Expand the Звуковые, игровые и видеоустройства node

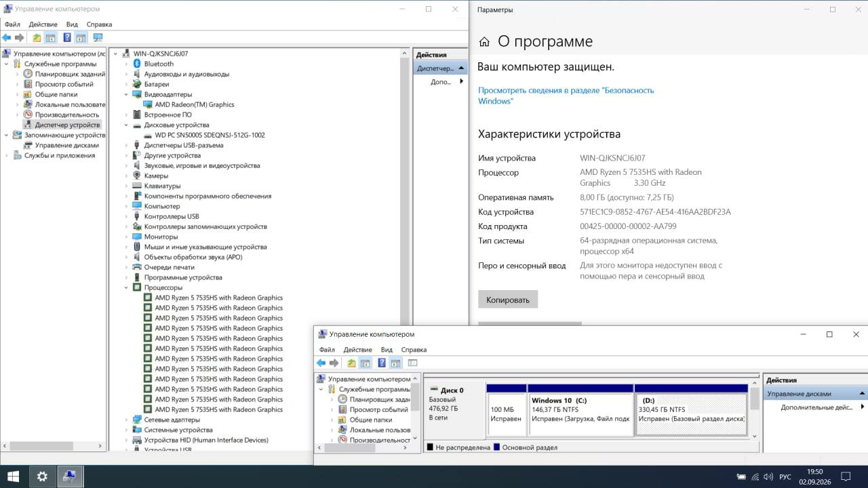[x=126, y=165]
